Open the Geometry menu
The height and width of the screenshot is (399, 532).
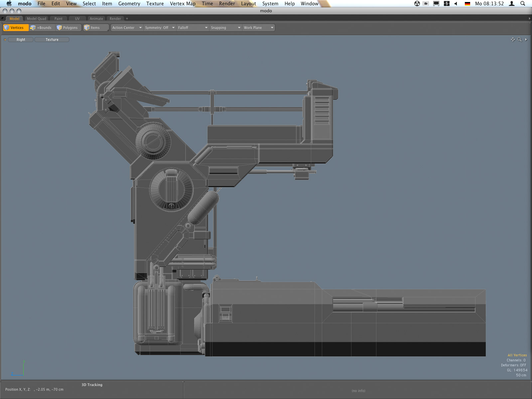pyautogui.click(x=129, y=4)
